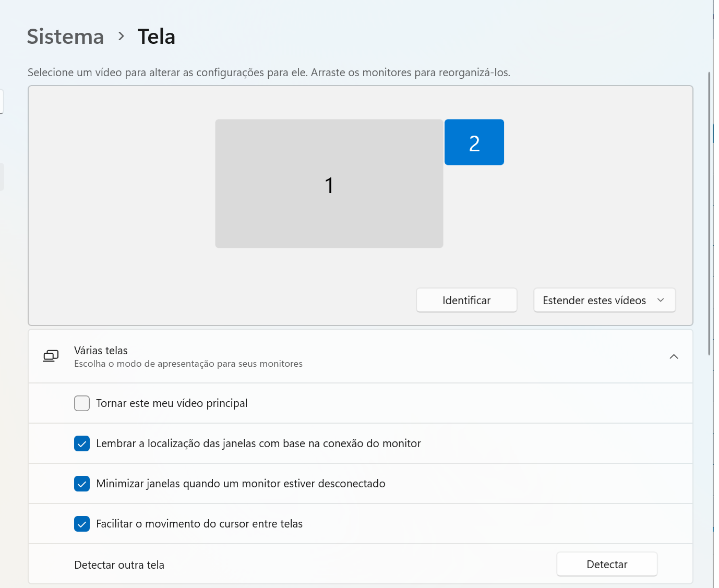The image size is (719, 588).
Task: Select monitor 2 in display arrangement
Action: 474,142
